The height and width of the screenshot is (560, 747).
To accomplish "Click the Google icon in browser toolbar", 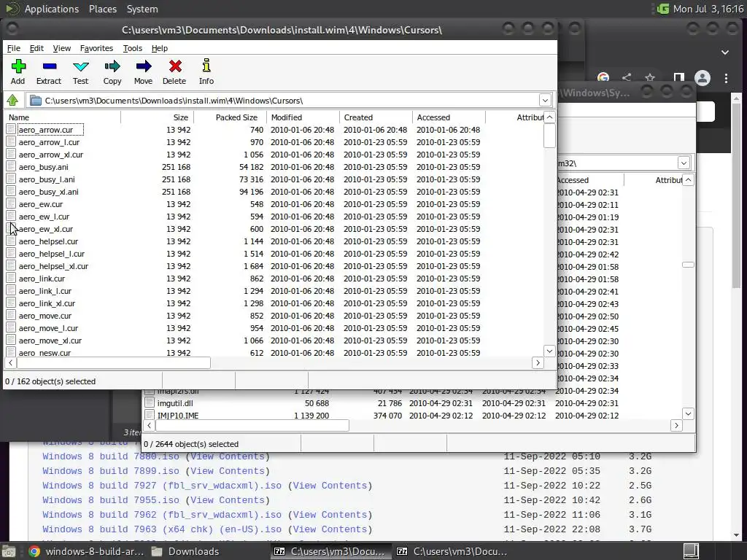I will point(603,77).
